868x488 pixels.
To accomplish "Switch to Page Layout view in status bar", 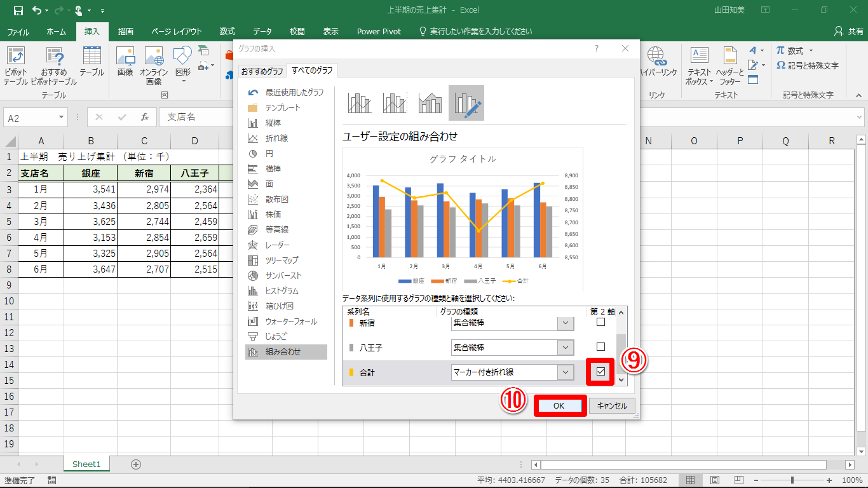I will click(715, 480).
